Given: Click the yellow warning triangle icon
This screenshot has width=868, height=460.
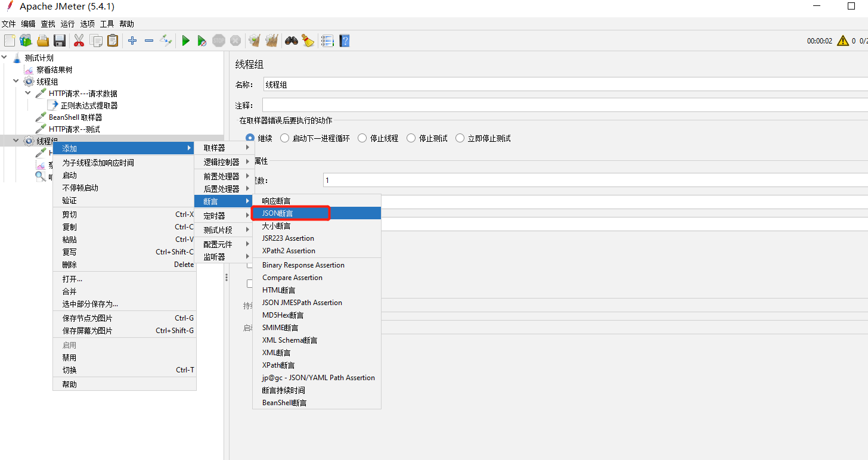Looking at the screenshot, I should [x=843, y=41].
